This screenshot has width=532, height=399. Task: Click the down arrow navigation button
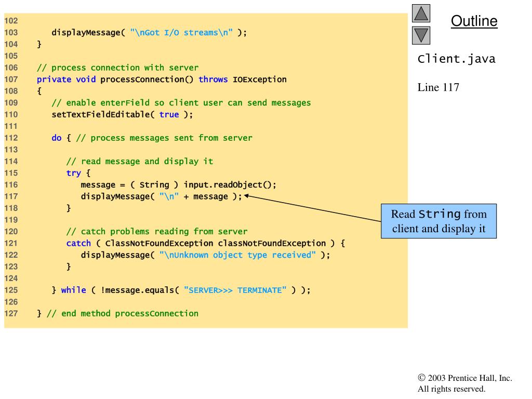(x=421, y=35)
